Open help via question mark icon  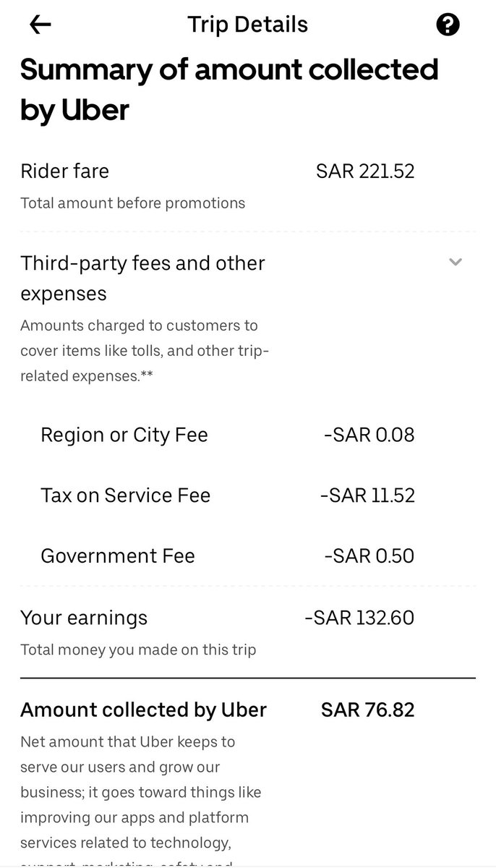(x=448, y=25)
